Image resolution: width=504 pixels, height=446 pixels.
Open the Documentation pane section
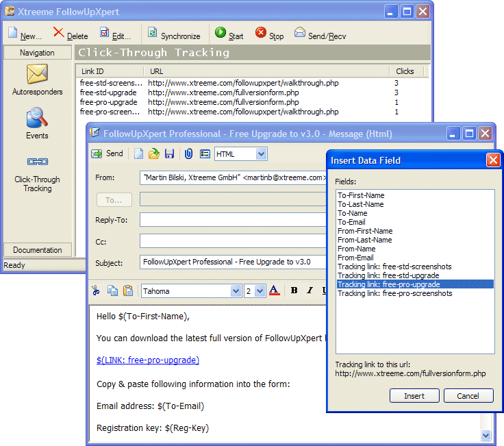click(x=37, y=250)
